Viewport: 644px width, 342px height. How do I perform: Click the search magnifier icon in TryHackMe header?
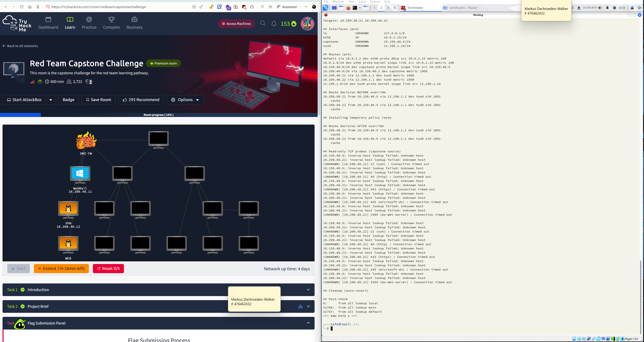point(263,23)
